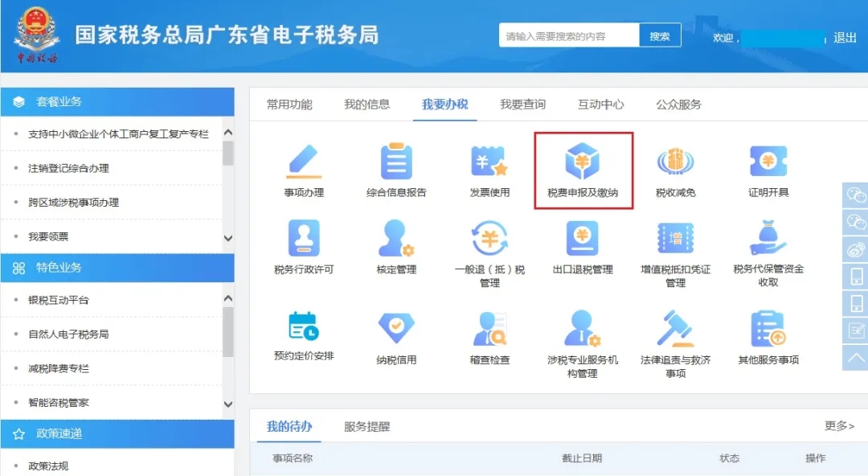
Task: Click the 退出 logout link
Action: click(x=845, y=38)
